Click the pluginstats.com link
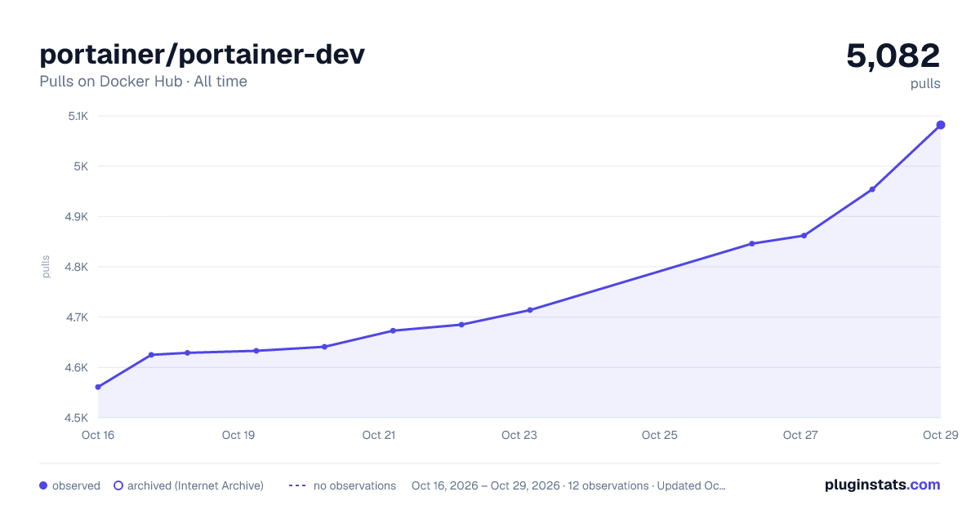This screenshot has width=980, height=514. [x=882, y=485]
